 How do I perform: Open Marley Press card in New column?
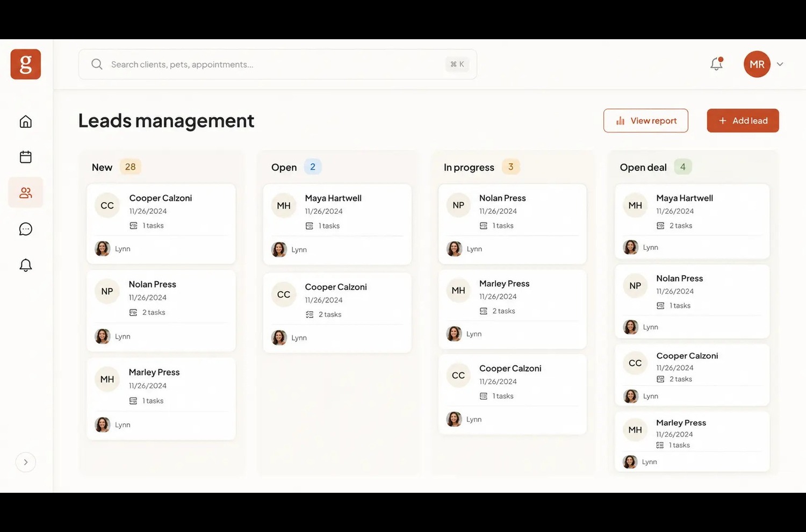click(161, 399)
